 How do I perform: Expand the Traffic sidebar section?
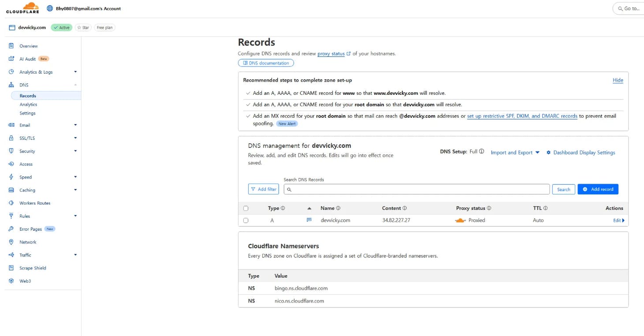coord(75,255)
